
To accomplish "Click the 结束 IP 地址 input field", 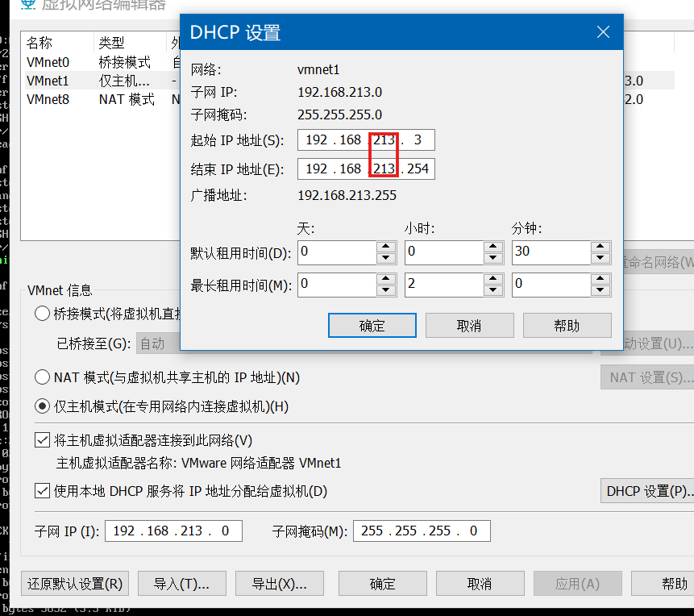I will tap(365, 169).
